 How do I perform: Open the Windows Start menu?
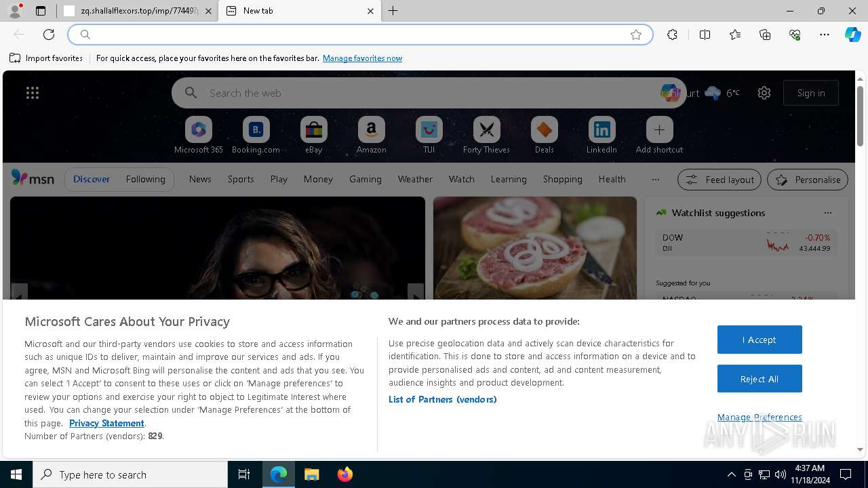(x=16, y=474)
